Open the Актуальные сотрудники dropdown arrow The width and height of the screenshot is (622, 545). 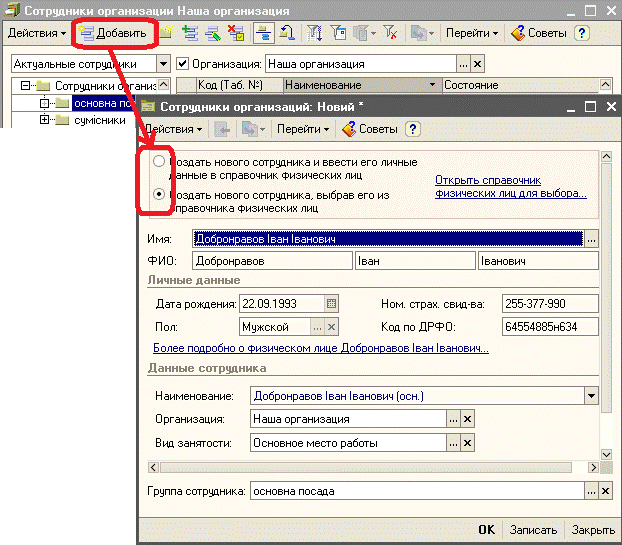pos(163,64)
